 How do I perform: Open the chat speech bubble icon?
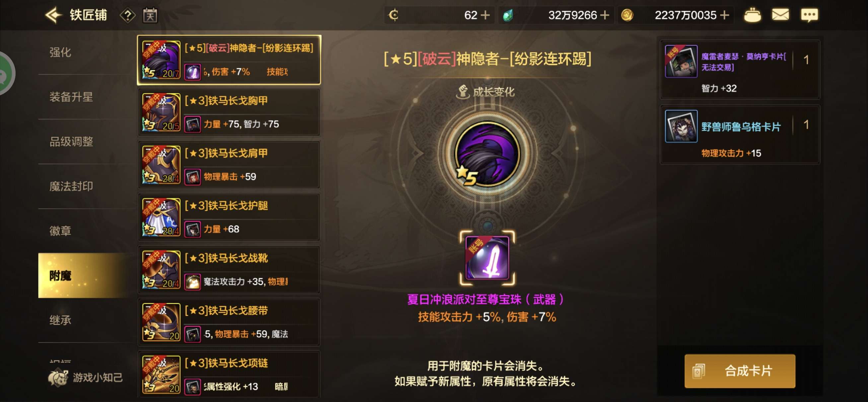click(809, 15)
